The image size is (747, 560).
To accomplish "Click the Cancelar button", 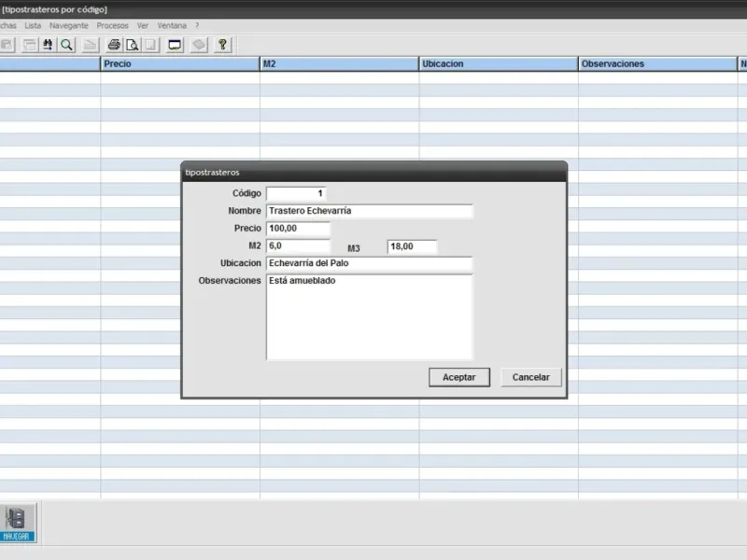I will pos(531,377).
